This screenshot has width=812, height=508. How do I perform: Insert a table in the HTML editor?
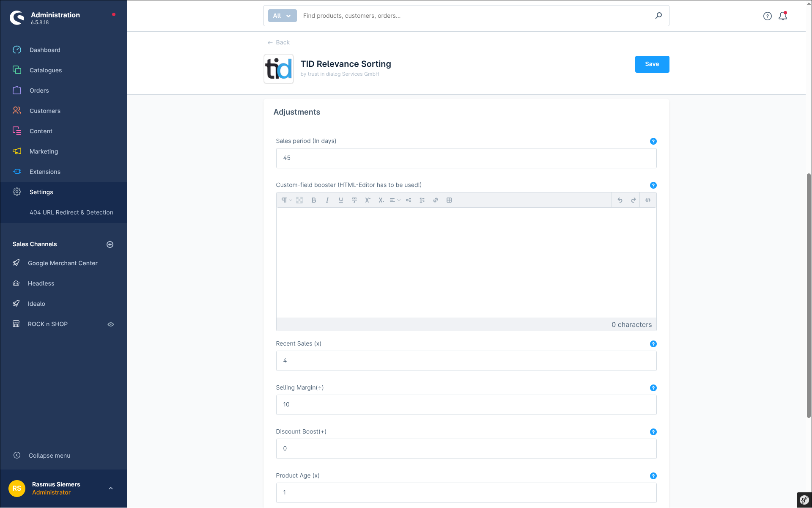click(x=449, y=200)
